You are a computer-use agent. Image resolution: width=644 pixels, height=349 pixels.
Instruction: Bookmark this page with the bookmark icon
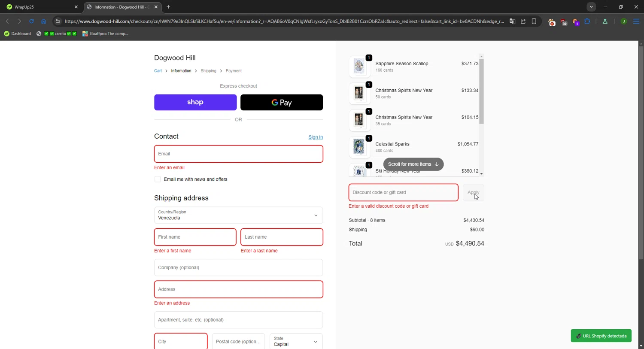click(534, 21)
